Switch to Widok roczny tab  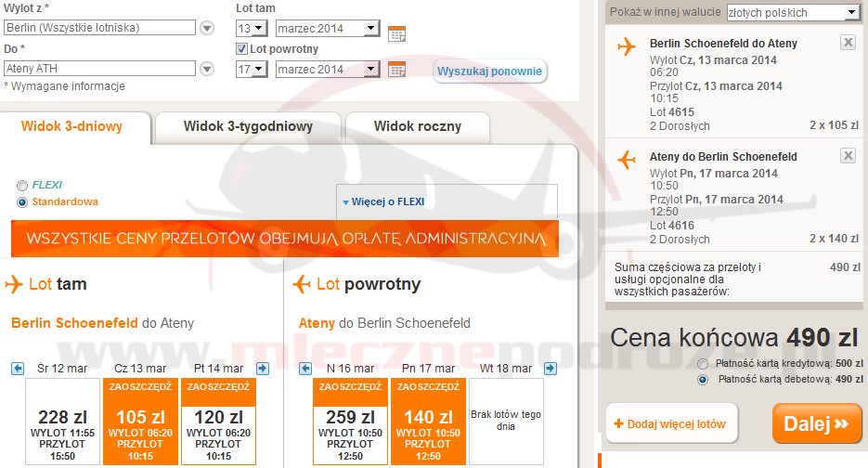coord(417,126)
